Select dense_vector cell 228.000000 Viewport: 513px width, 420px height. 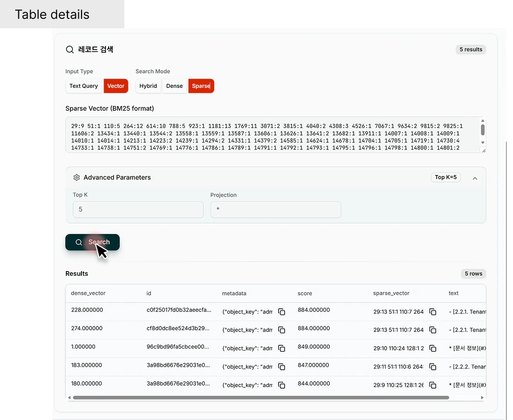(87, 310)
